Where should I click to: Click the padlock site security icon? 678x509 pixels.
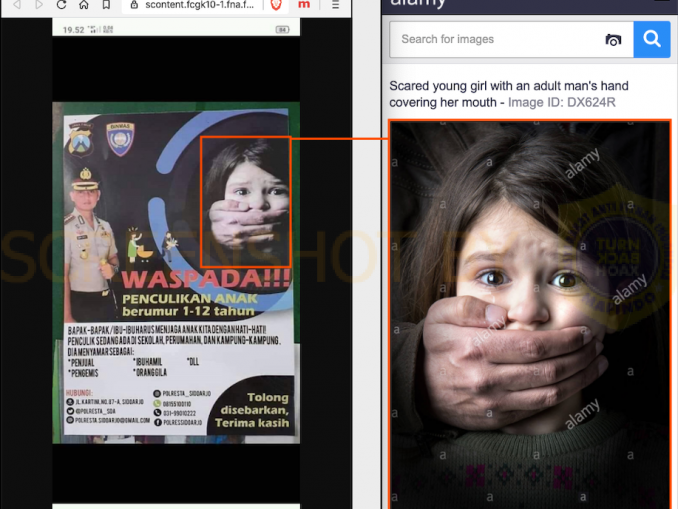click(x=134, y=5)
